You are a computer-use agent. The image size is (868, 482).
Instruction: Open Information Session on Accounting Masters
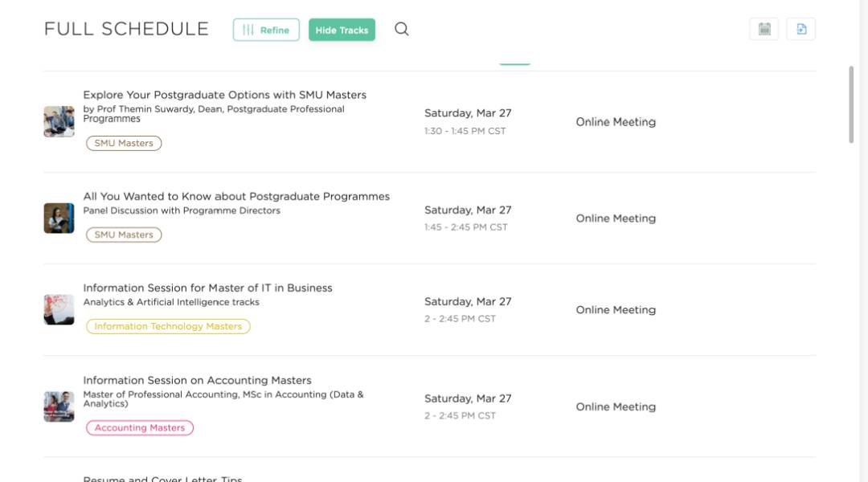[197, 380]
